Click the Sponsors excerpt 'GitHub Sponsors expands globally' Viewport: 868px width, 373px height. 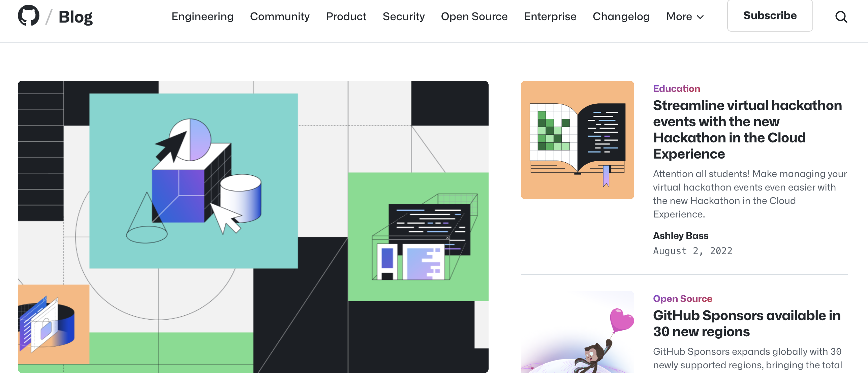pos(747,358)
